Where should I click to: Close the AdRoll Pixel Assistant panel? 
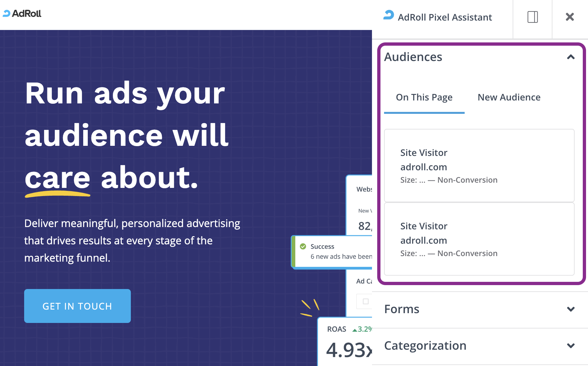(x=570, y=17)
